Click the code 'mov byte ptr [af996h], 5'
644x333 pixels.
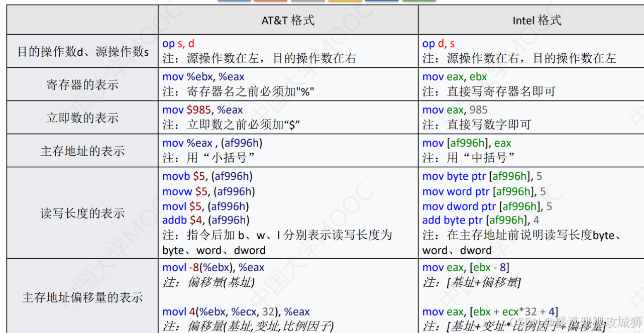(x=482, y=176)
